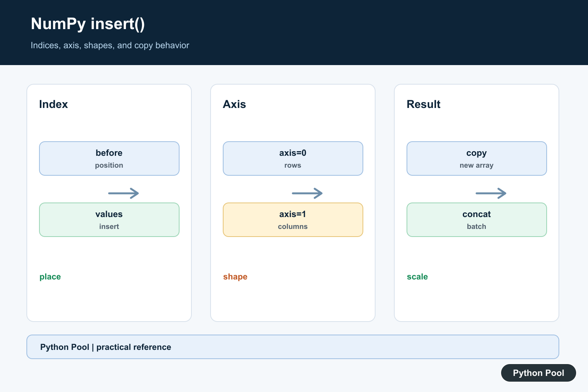Select the 'values insert' green box
The width and height of the screenshot is (588, 392).
[109, 220]
